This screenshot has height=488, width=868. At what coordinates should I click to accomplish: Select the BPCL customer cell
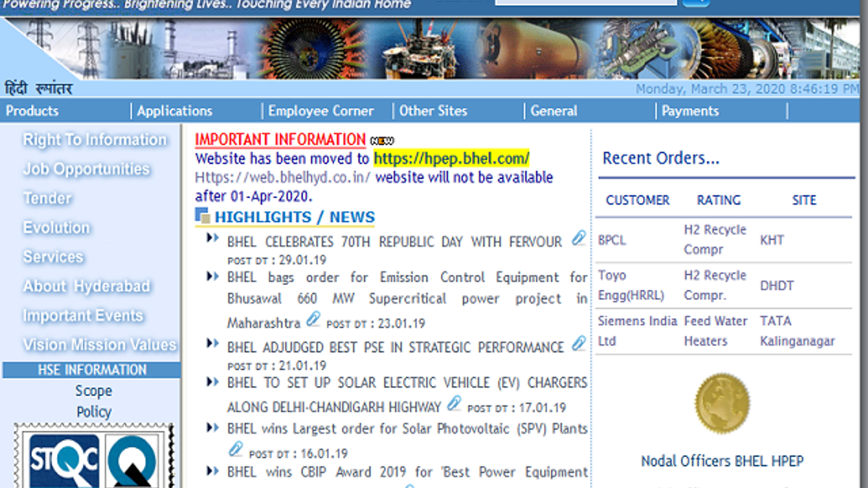(612, 240)
